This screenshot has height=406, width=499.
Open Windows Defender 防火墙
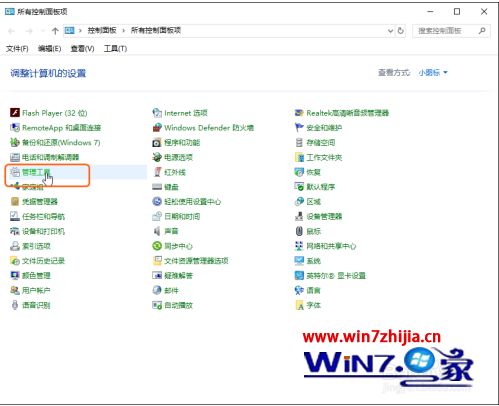click(x=203, y=128)
